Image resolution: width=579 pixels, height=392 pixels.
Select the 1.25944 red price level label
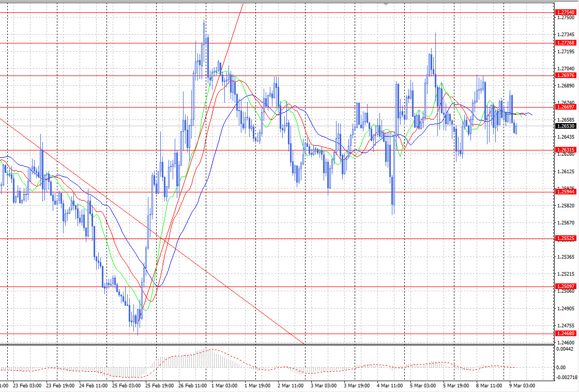click(566, 191)
